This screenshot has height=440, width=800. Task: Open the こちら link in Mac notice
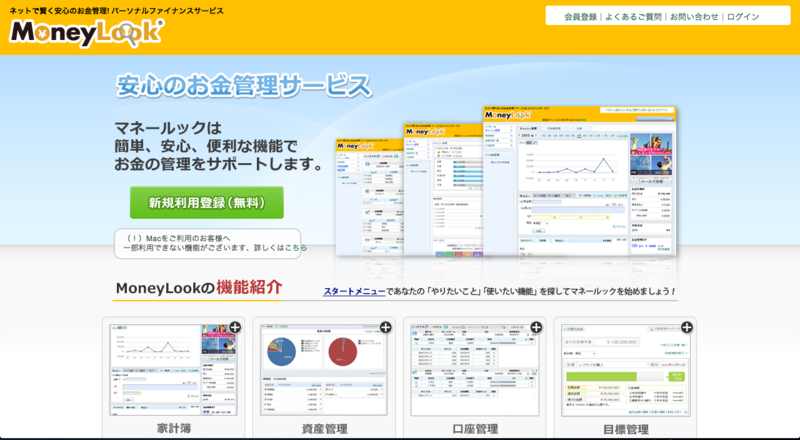[296, 248]
